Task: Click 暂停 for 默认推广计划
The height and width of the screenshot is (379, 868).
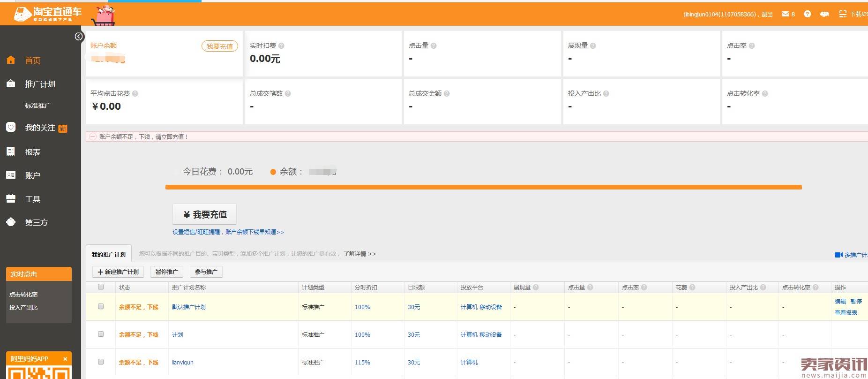Action: coord(856,302)
